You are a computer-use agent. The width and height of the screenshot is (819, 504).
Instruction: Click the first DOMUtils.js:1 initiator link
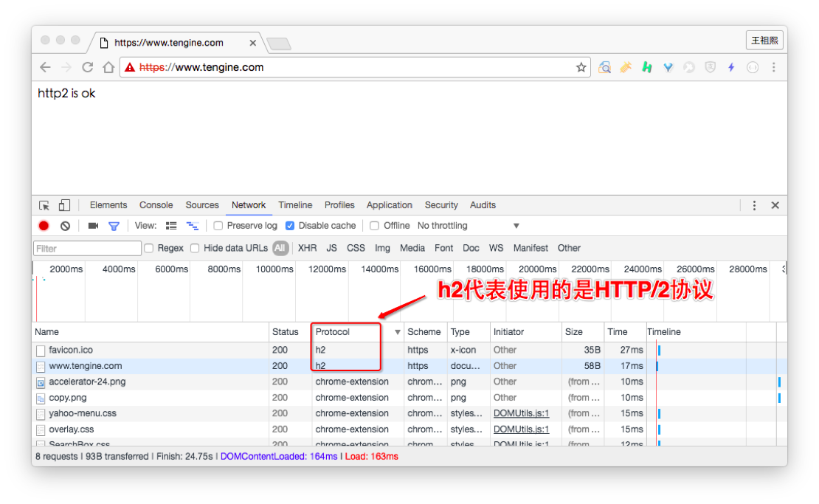coord(521,413)
